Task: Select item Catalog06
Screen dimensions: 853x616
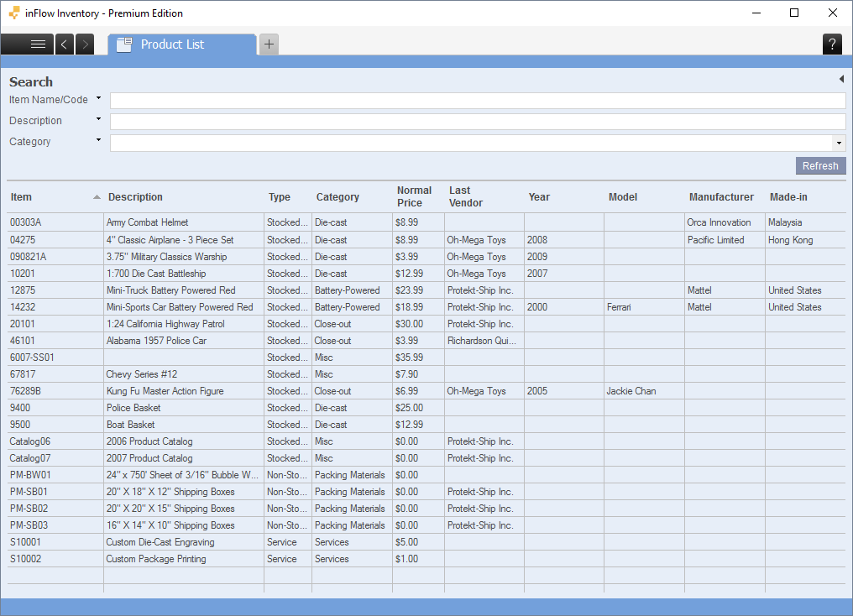Action: click(x=30, y=441)
